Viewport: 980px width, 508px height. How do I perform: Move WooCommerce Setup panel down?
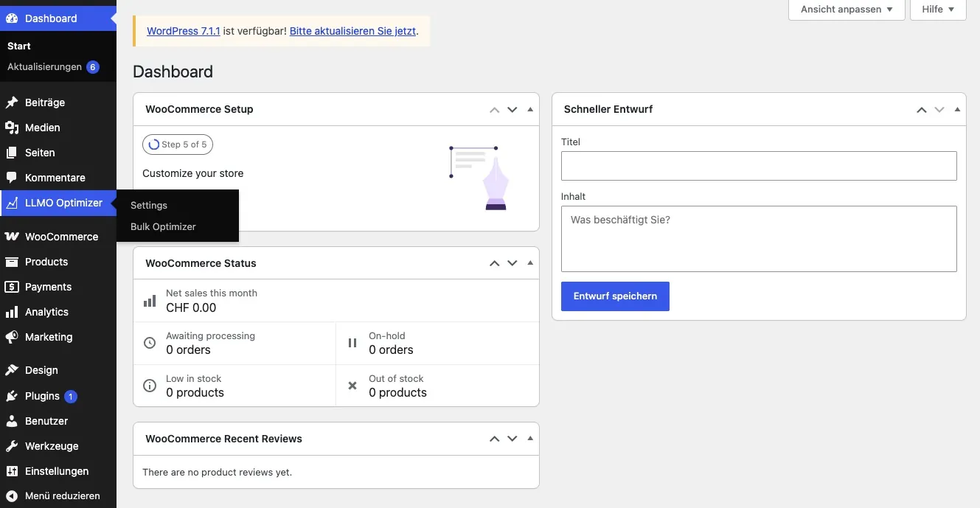pos(512,110)
